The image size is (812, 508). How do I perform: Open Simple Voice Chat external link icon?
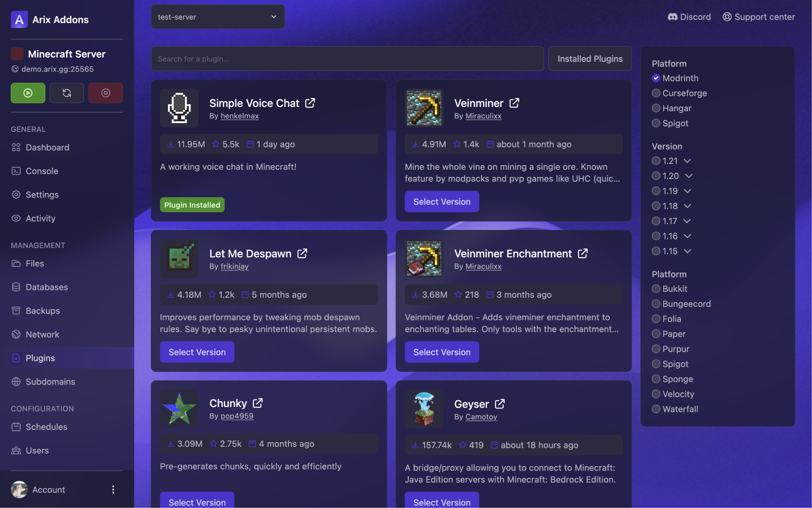click(310, 103)
